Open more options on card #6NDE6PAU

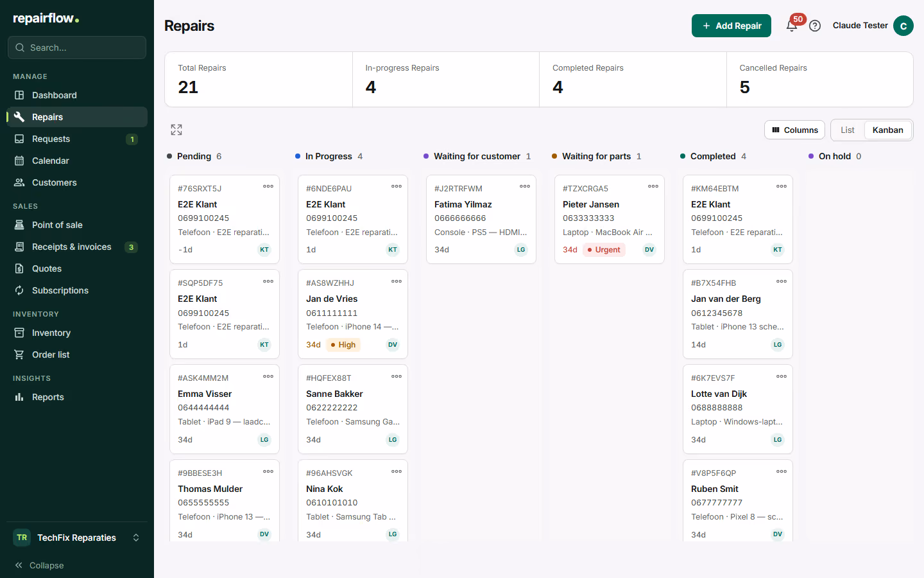397,186
